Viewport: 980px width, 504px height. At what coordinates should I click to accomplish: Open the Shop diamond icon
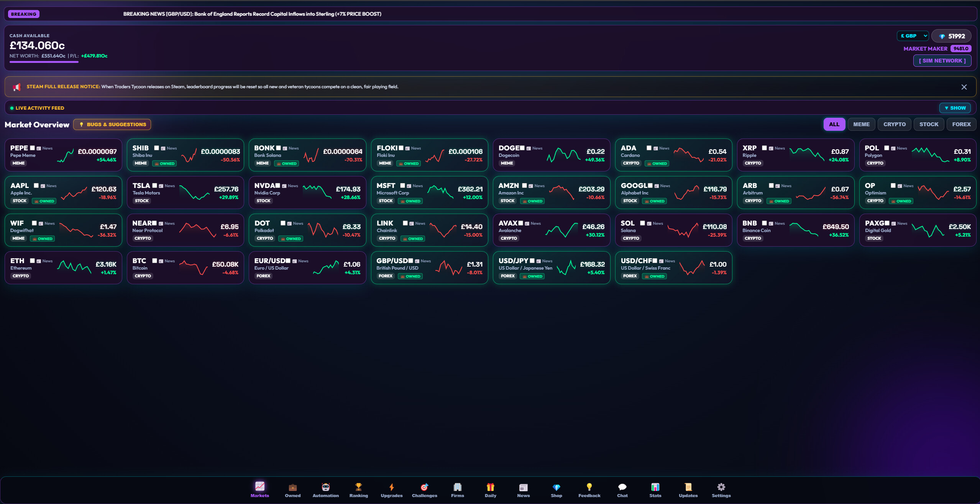click(556, 487)
